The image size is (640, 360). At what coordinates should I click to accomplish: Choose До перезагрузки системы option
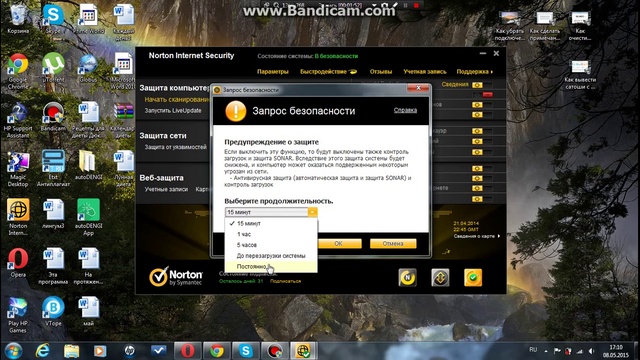271,256
